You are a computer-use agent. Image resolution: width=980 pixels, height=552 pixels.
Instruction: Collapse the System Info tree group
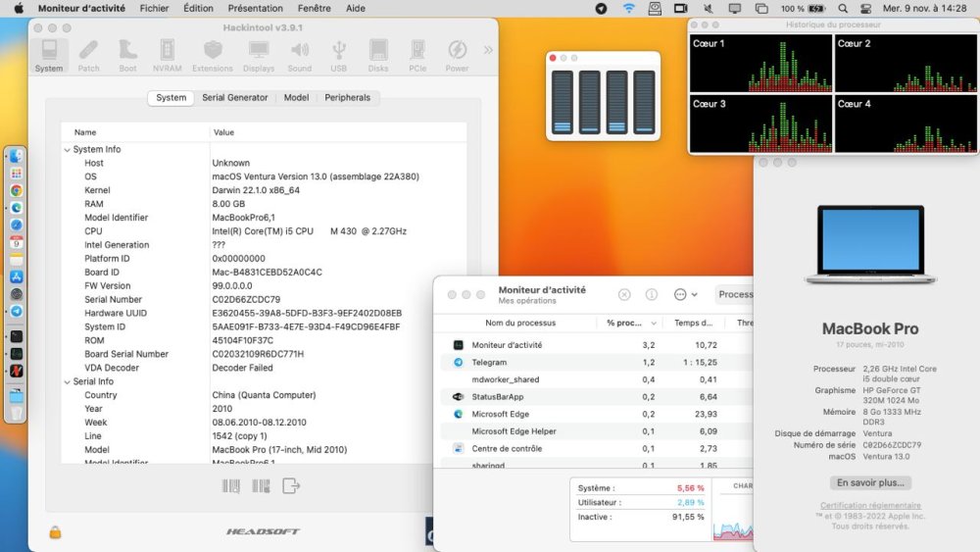click(x=67, y=149)
